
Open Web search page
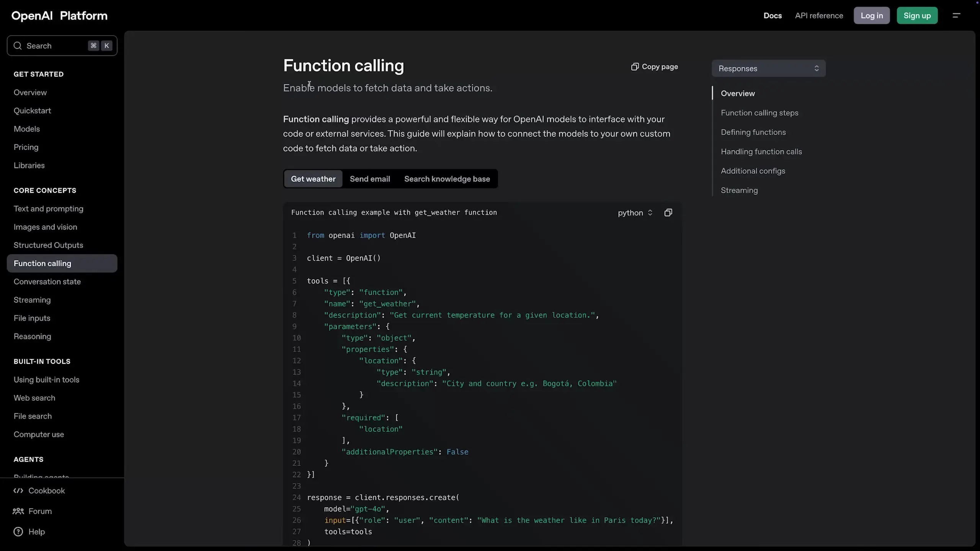pyautogui.click(x=34, y=398)
